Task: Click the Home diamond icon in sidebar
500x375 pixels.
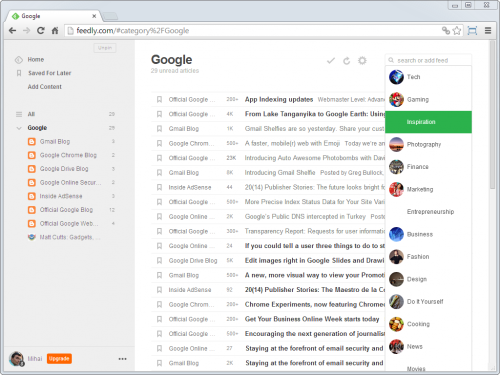Action: click(x=19, y=60)
